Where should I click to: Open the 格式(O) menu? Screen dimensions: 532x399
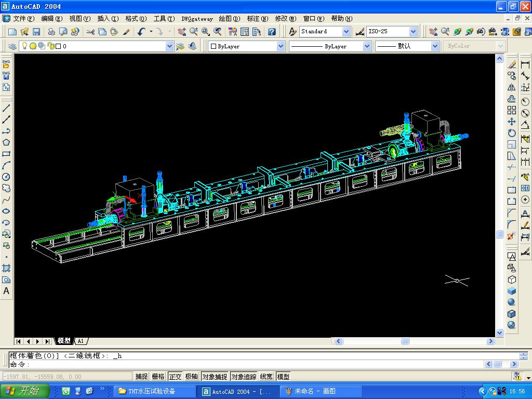[x=136, y=19]
